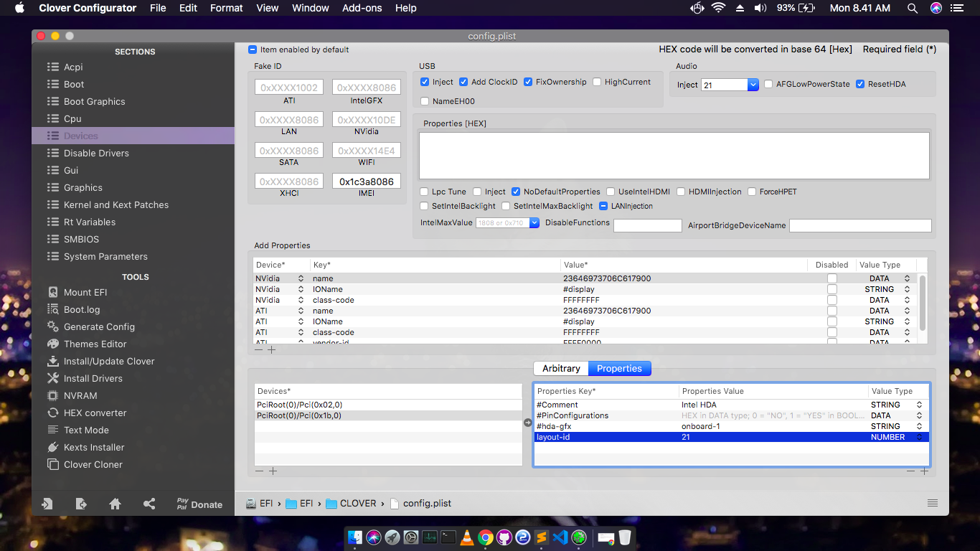Toggle ResetHDA checkbox
Image resolution: width=980 pixels, height=551 pixels.
pyautogui.click(x=860, y=84)
